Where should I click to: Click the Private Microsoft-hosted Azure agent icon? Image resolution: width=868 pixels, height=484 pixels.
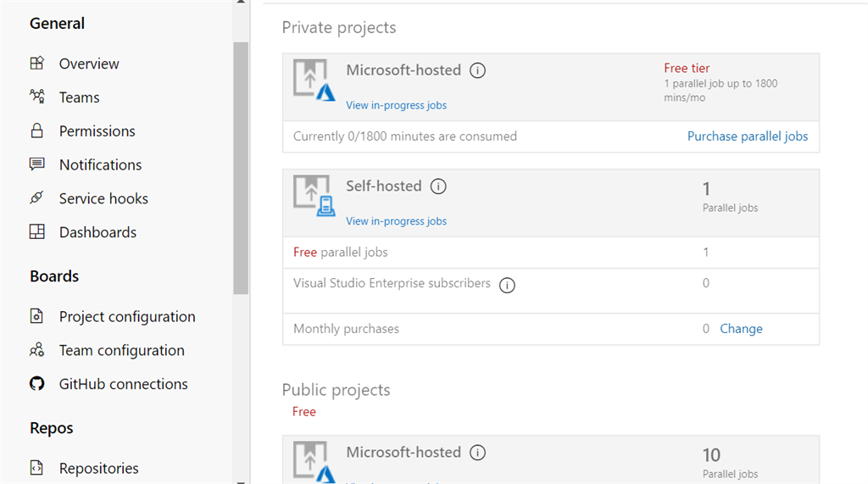click(x=314, y=81)
